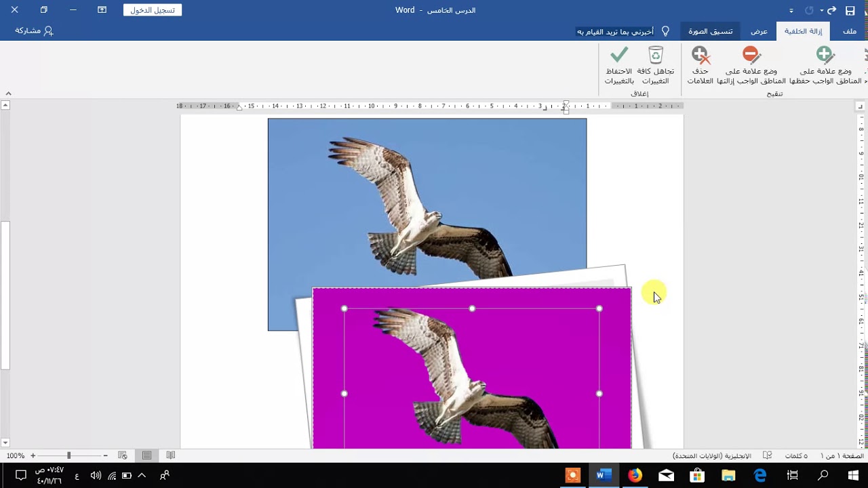Viewport: 868px width, 488px height.
Task: Open the ملف (File) tab
Action: 849,31
